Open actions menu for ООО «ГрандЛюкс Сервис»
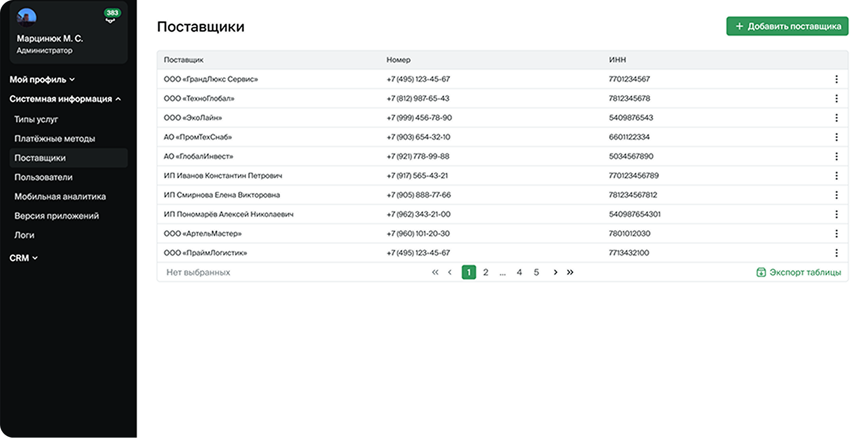 [x=836, y=79]
